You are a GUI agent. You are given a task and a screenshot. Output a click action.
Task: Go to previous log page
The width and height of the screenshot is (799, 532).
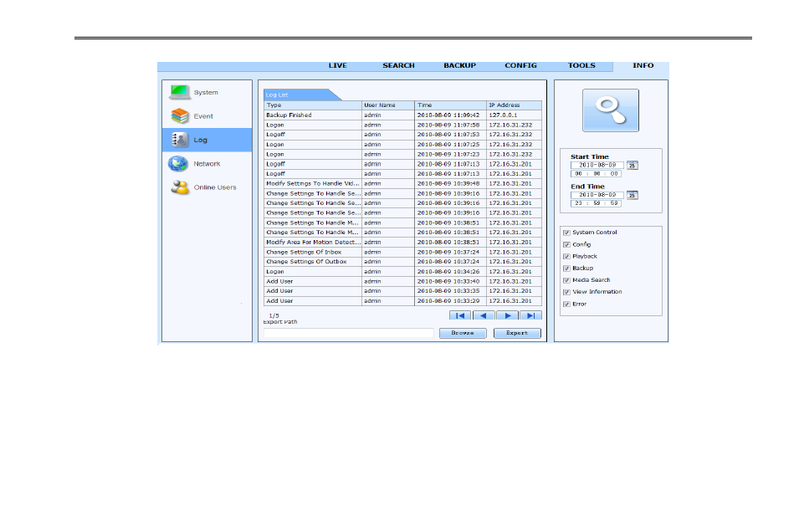point(484,315)
